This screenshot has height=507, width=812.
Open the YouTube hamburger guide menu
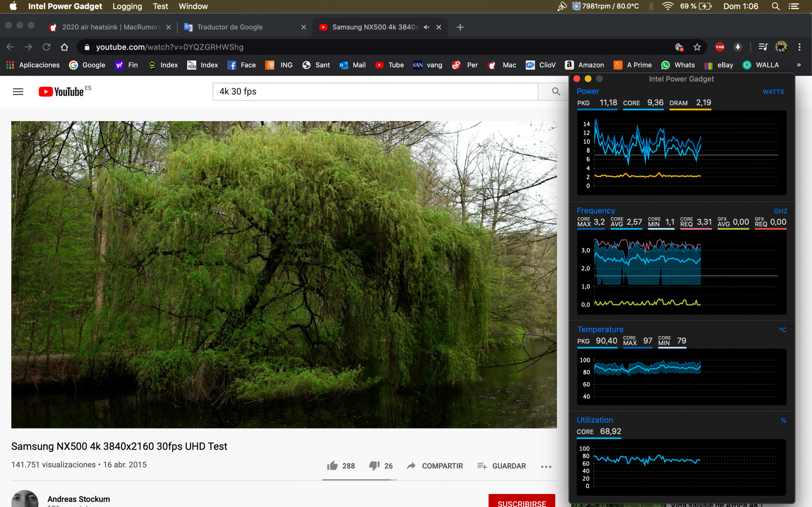coord(18,92)
